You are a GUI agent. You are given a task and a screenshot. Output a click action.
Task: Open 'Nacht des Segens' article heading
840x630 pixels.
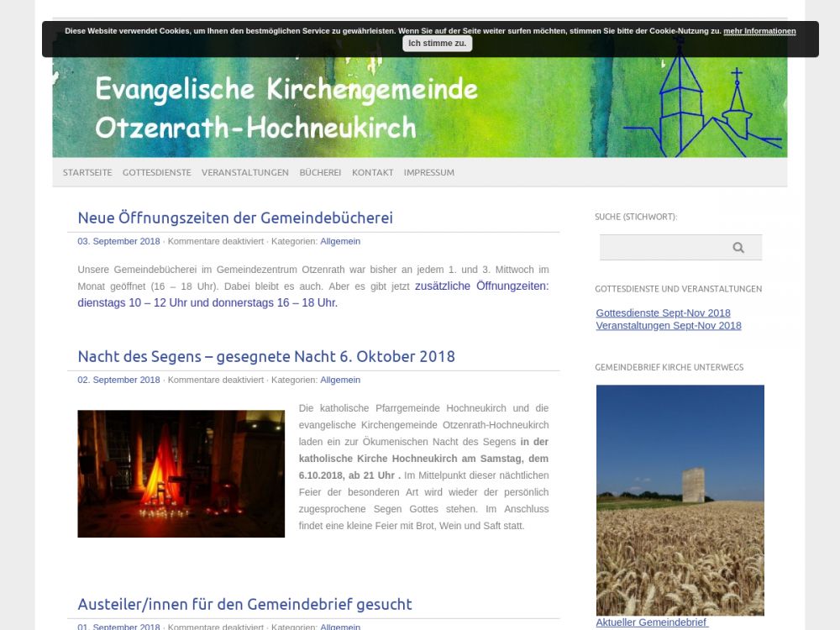pos(266,356)
